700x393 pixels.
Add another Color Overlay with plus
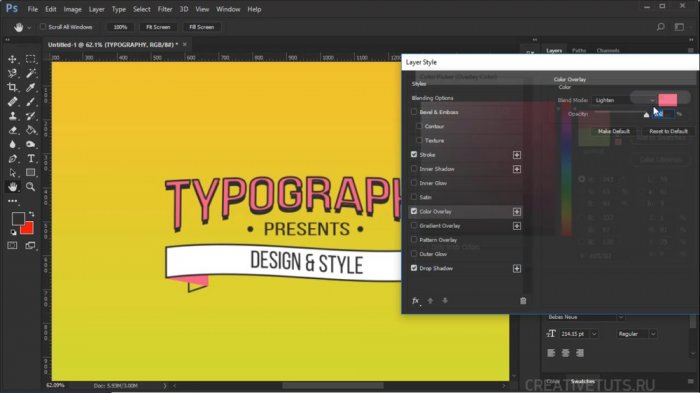(x=517, y=212)
